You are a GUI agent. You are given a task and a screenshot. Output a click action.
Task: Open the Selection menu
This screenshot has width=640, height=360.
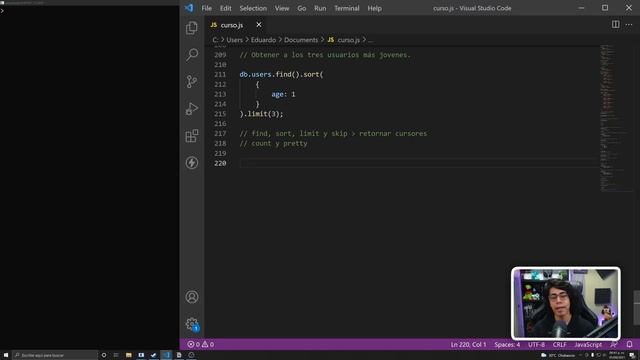253,8
